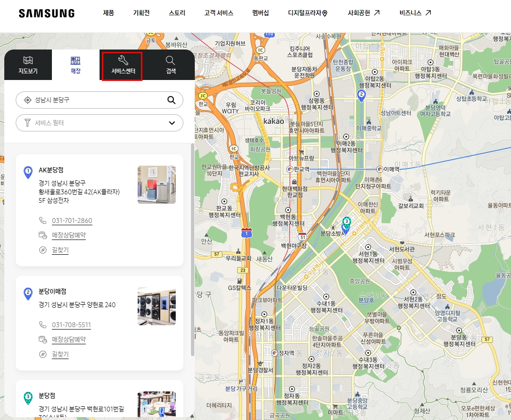Click the 현대백화점 판교점 label on map

tap(295, 191)
